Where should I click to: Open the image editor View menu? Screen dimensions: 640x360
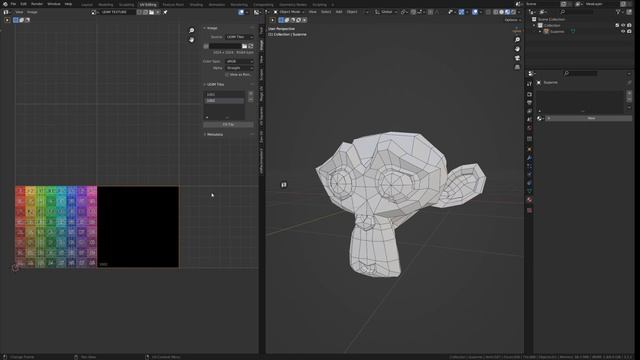coord(19,12)
